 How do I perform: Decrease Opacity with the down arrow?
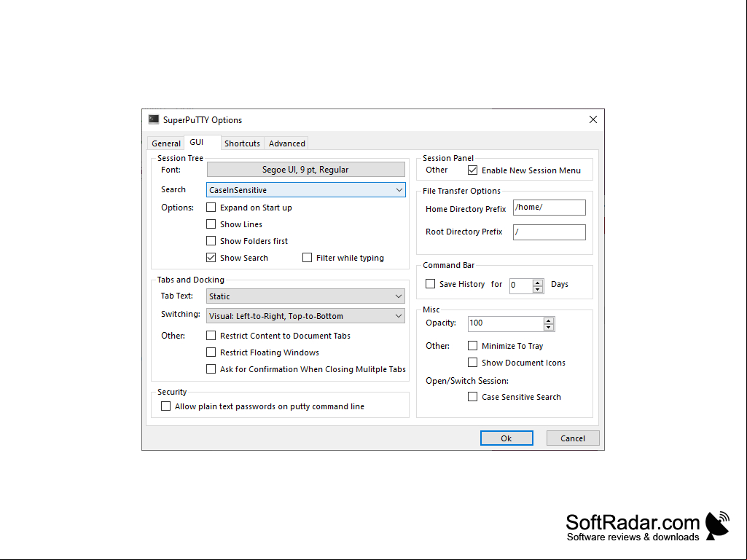[x=549, y=327]
